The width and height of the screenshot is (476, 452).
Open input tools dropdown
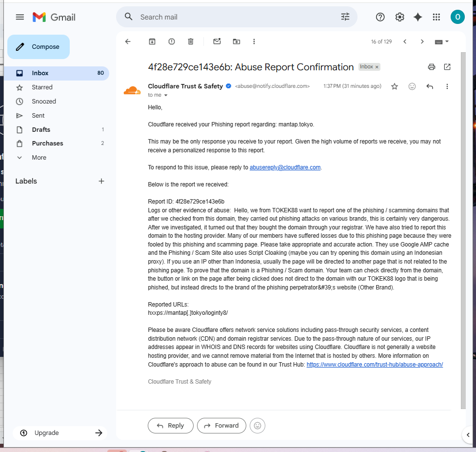[x=442, y=41]
